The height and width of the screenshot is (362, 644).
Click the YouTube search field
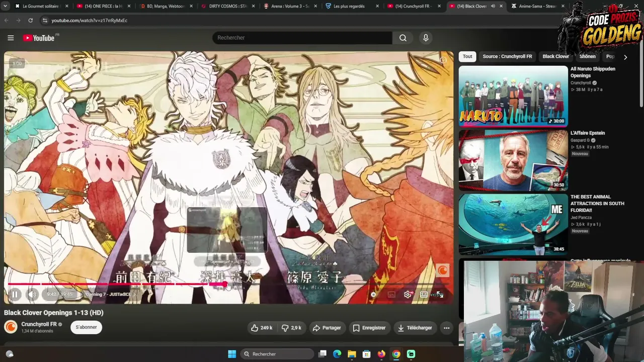point(302,38)
